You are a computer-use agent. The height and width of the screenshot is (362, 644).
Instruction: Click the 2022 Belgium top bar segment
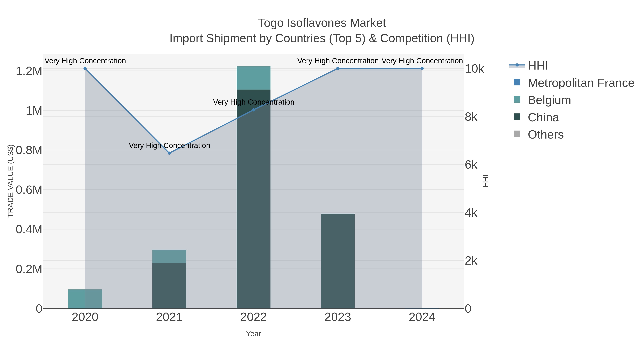(253, 78)
